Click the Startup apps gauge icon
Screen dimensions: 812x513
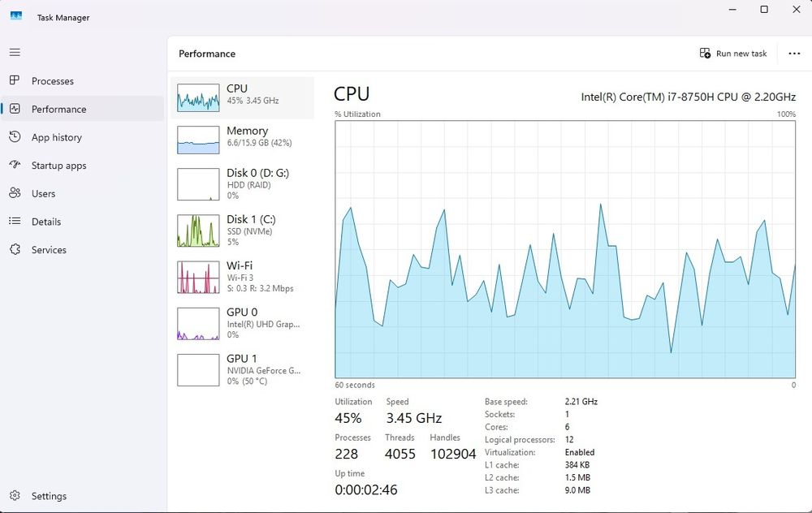pos(15,165)
